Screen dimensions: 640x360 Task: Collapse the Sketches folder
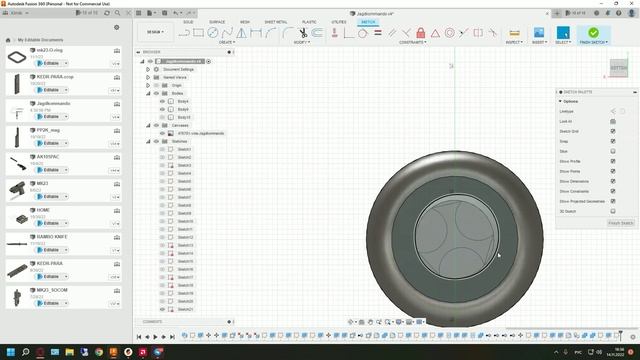pyautogui.click(x=148, y=141)
